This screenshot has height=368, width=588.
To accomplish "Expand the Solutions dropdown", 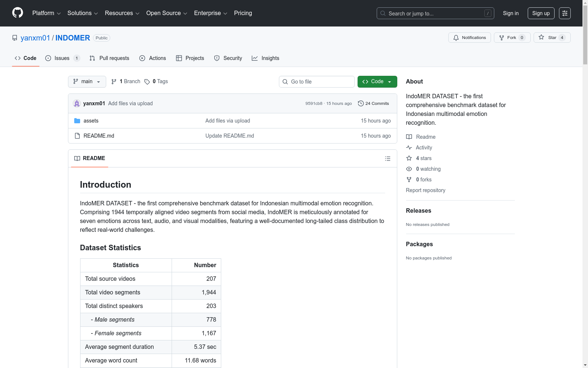I will click(83, 13).
